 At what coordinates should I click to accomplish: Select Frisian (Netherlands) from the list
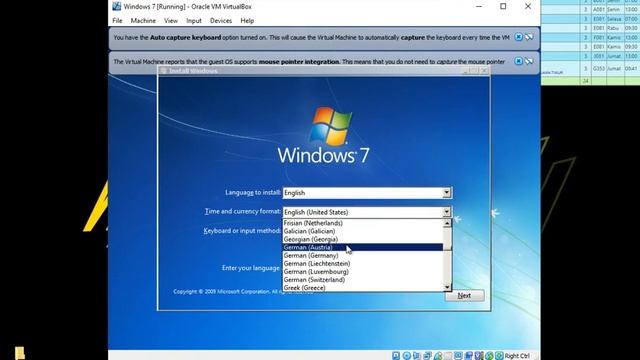click(363, 223)
